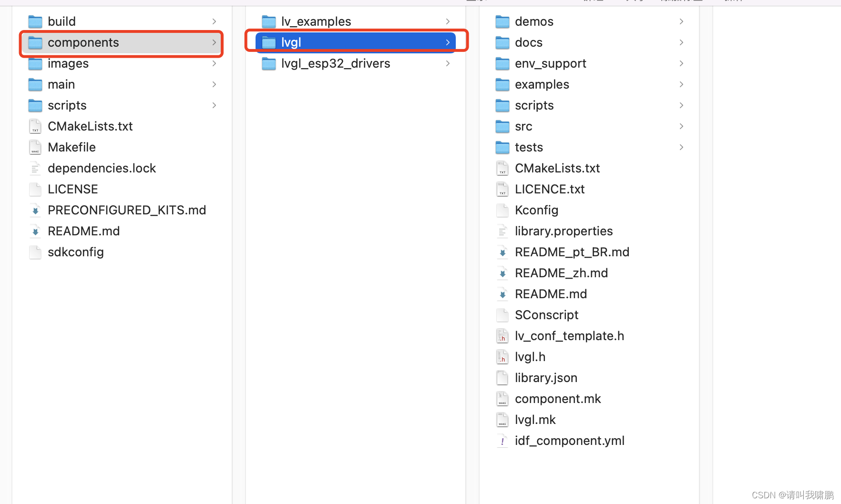This screenshot has width=841, height=504.
Task: Click the sdkconfig file icon
Action: (x=35, y=252)
